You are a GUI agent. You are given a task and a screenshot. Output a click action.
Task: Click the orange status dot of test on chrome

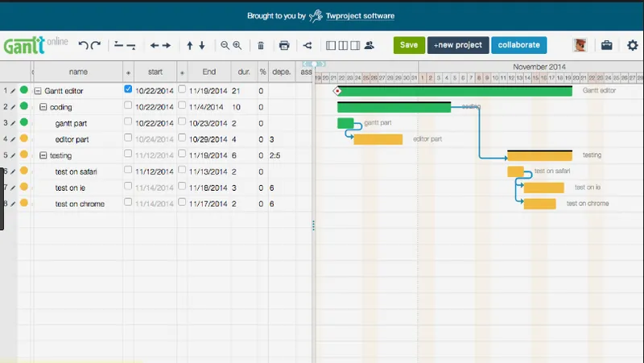(24, 203)
